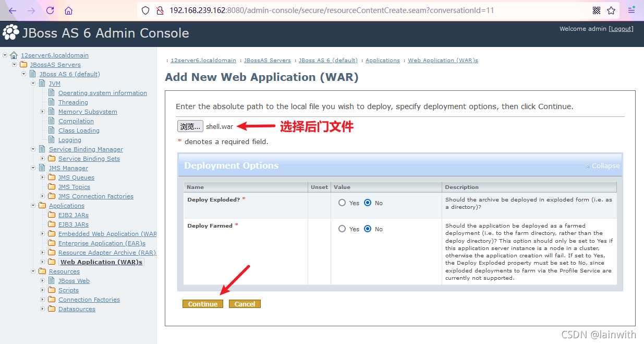Expand the Service Binding Sets node
Screen dimensions: 644x344
(43, 159)
